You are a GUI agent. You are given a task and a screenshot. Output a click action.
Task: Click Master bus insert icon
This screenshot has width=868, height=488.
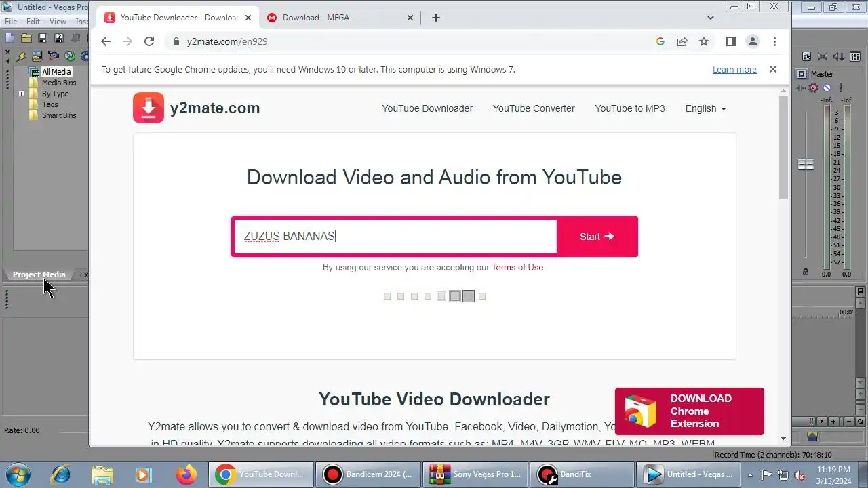click(x=800, y=88)
